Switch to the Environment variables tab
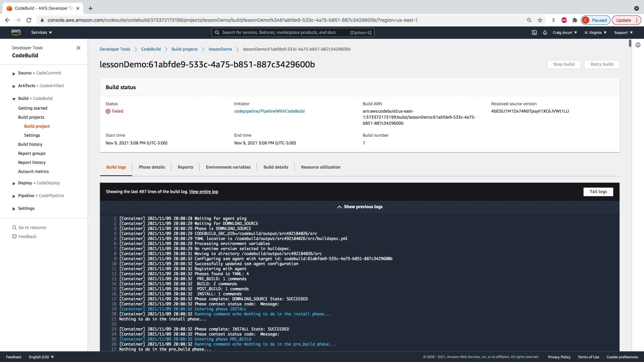This screenshot has width=644, height=362. [x=228, y=167]
